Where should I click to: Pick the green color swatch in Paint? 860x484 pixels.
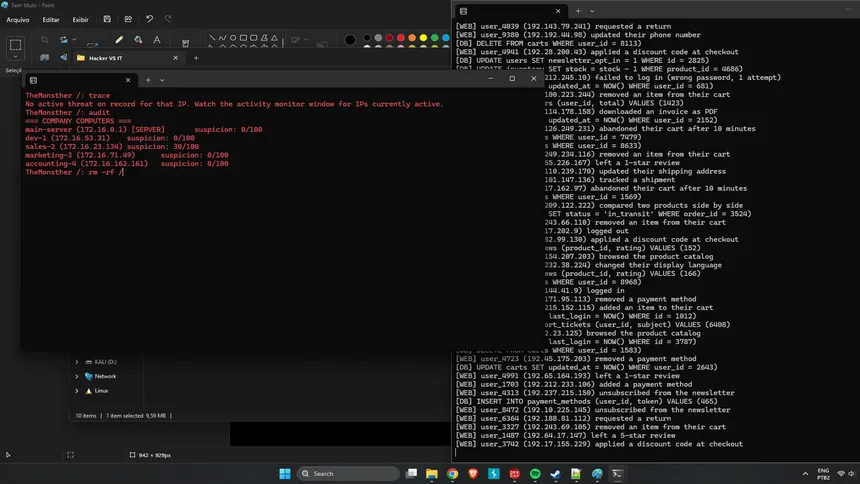pyautogui.click(x=434, y=38)
